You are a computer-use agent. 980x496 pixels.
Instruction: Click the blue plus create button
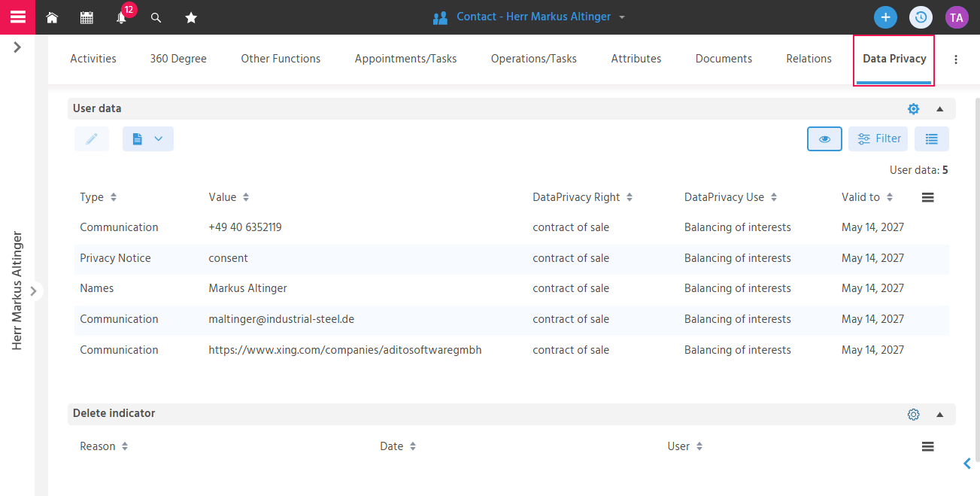click(885, 17)
